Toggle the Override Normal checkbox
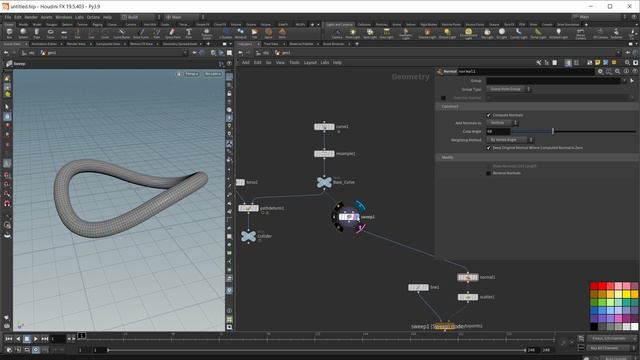The image size is (640, 360). coord(443,98)
